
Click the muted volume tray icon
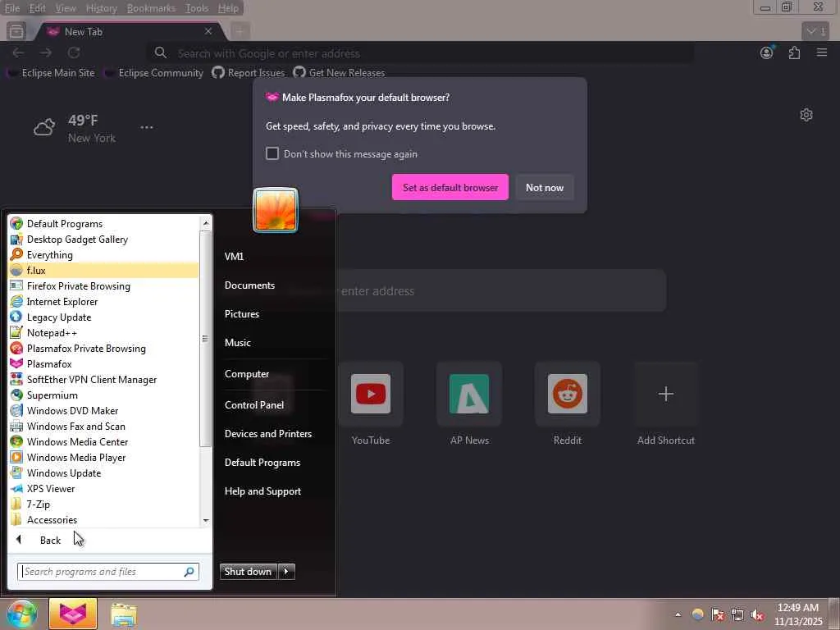[x=757, y=614]
